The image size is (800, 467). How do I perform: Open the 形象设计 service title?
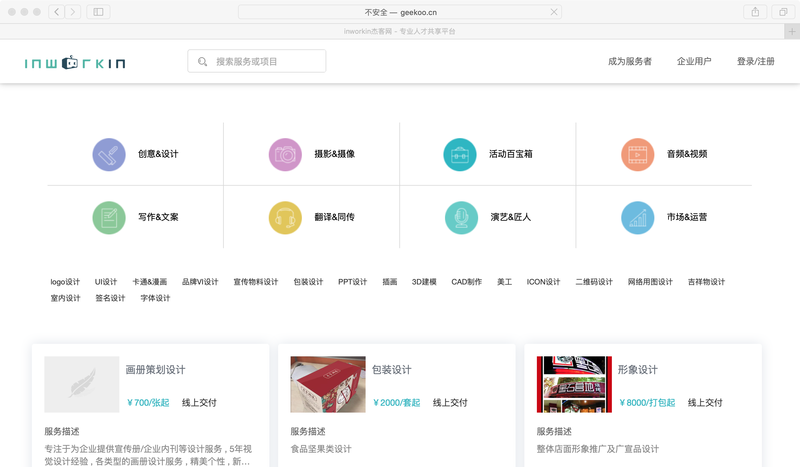[638, 370]
